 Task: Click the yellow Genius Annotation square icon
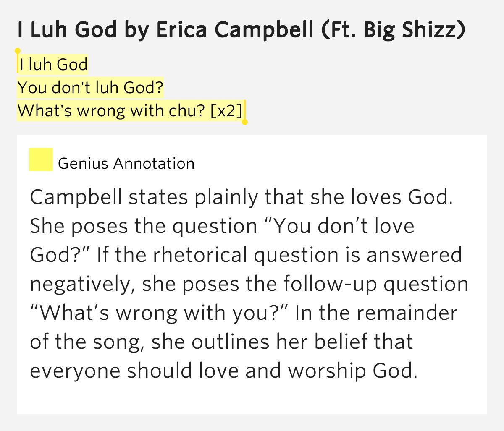tap(41, 159)
